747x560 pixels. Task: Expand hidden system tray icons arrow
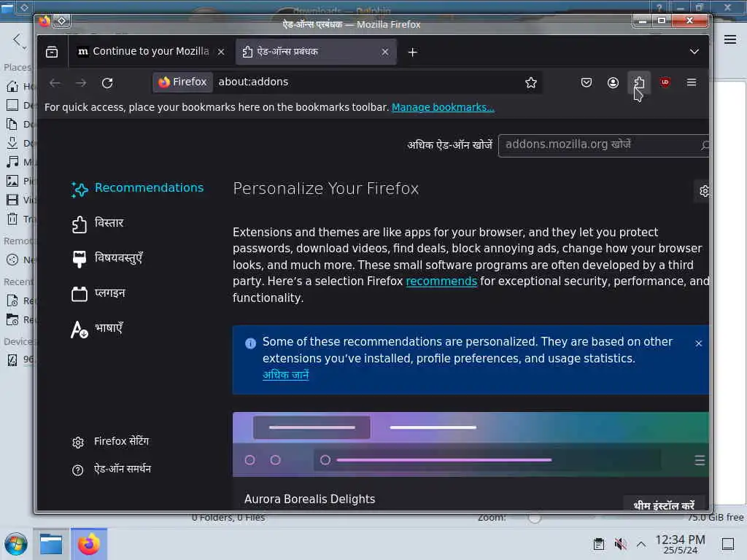click(640, 544)
